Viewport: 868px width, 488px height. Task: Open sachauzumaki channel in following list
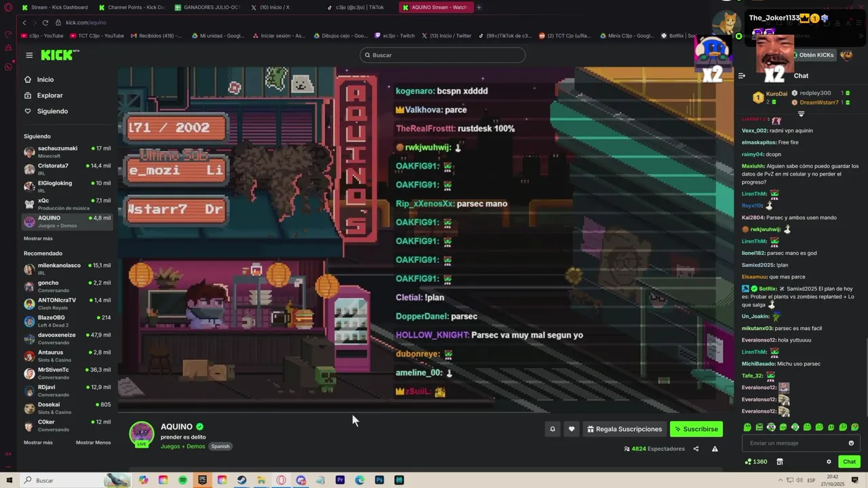pyautogui.click(x=67, y=152)
